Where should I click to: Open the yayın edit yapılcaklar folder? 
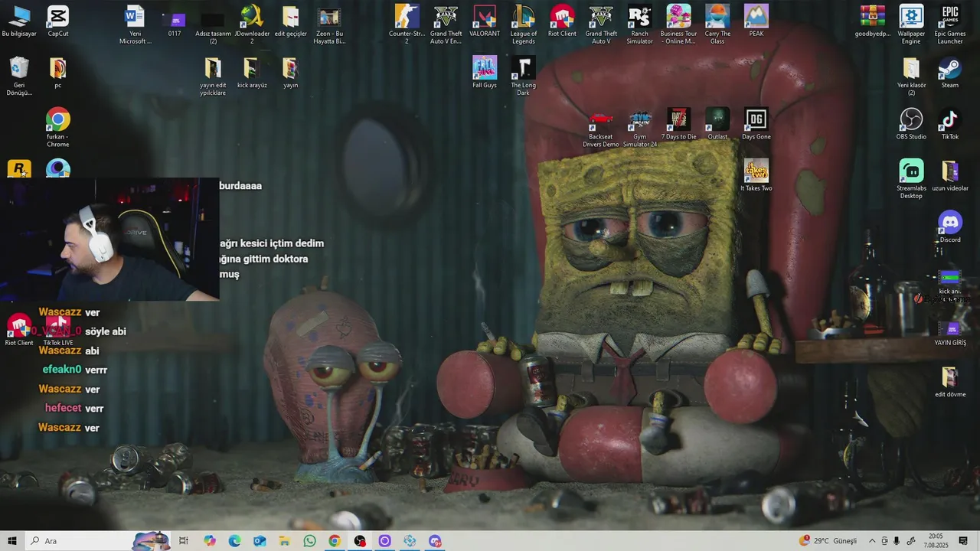click(x=213, y=77)
